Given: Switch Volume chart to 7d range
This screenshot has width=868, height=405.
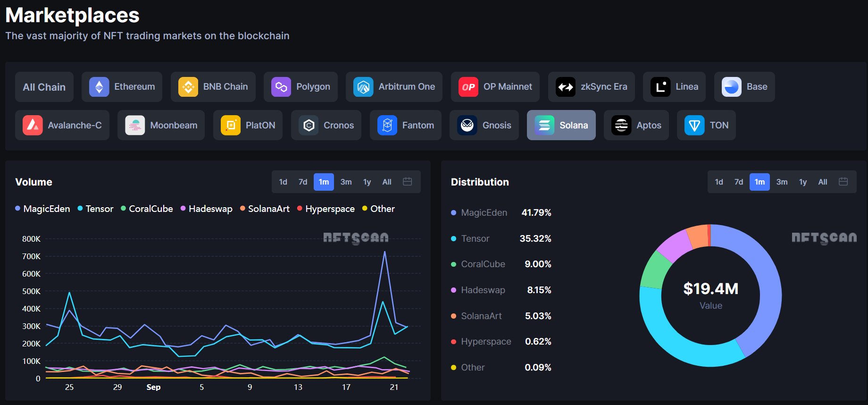Looking at the screenshot, I should [x=303, y=182].
